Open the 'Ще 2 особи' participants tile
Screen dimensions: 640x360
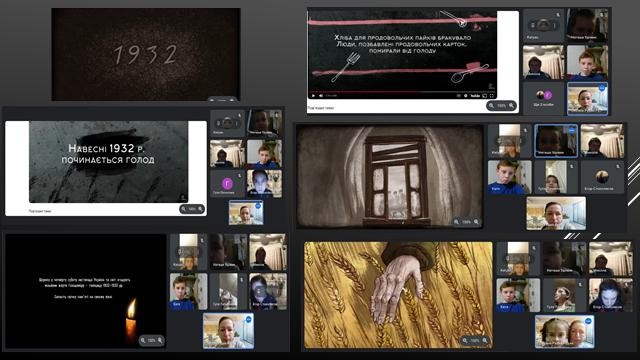click(x=543, y=98)
